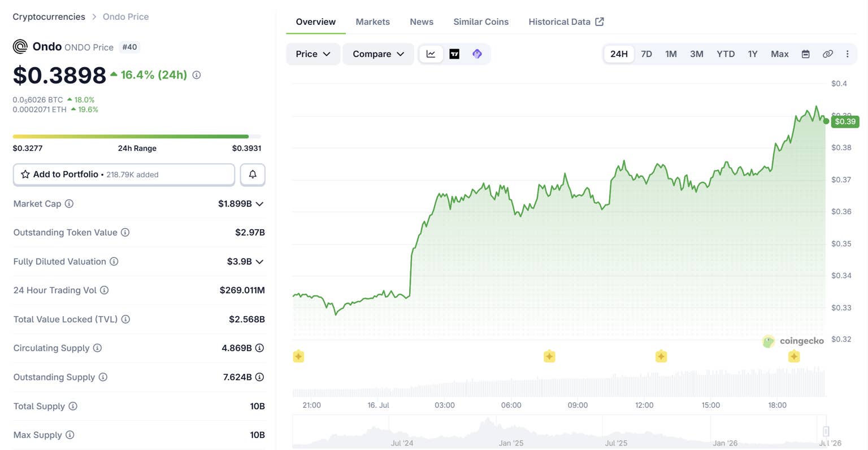This screenshot has height=450, width=868.
Task: Copy chart link via the chain icon
Action: click(828, 54)
